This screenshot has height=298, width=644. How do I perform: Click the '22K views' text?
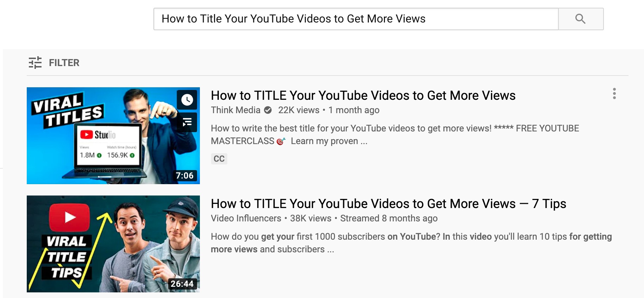pyautogui.click(x=299, y=110)
